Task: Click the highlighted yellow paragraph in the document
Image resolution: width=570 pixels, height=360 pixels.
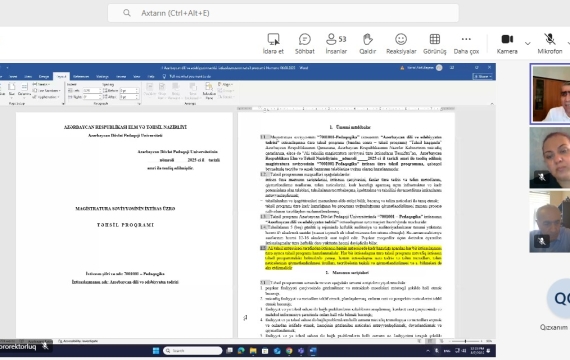Action: 353,258
